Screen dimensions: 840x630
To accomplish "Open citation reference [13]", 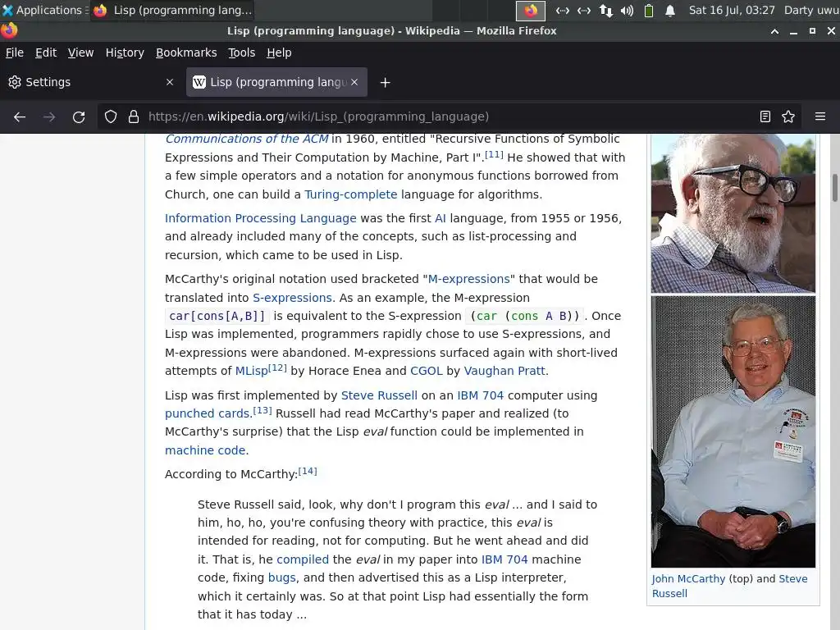I will tap(262, 410).
